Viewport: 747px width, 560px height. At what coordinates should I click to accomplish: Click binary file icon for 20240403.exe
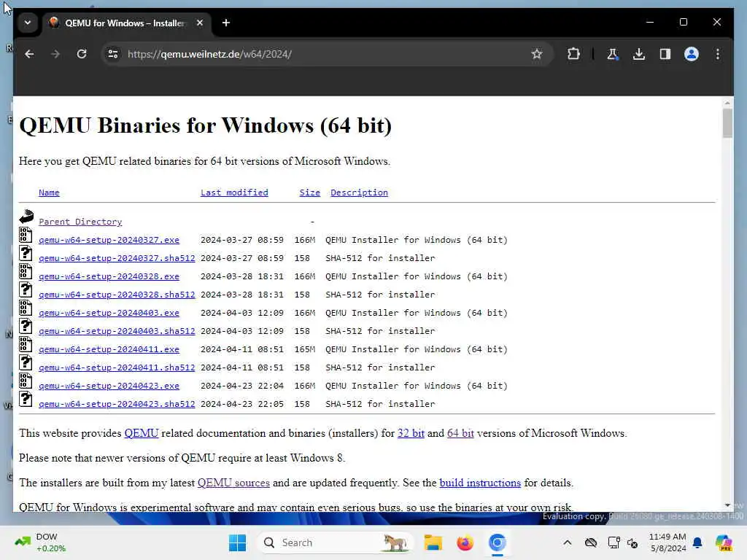click(26, 308)
